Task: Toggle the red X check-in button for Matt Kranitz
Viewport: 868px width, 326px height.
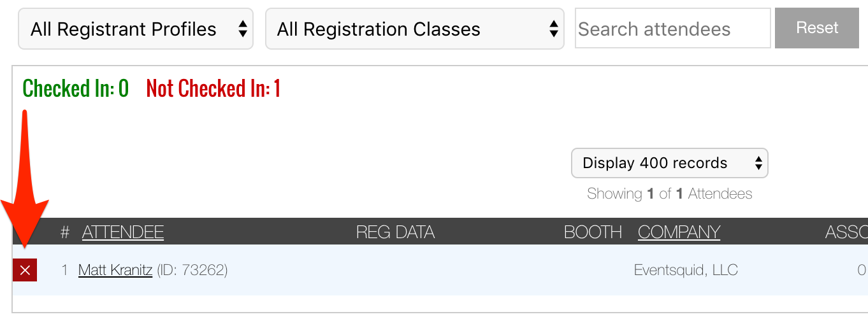Action: (25, 270)
